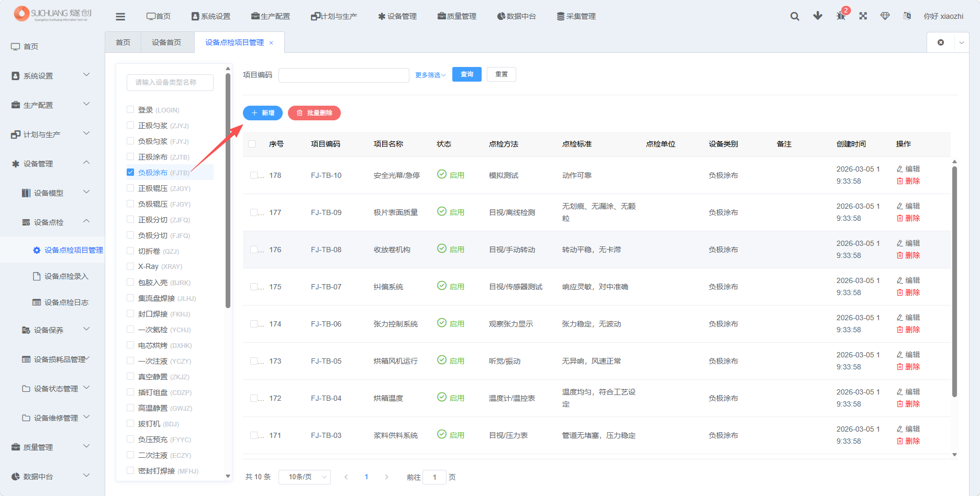The height and width of the screenshot is (496, 980).
Task: Click the scroll-down arrow of device list
Action: (228, 476)
